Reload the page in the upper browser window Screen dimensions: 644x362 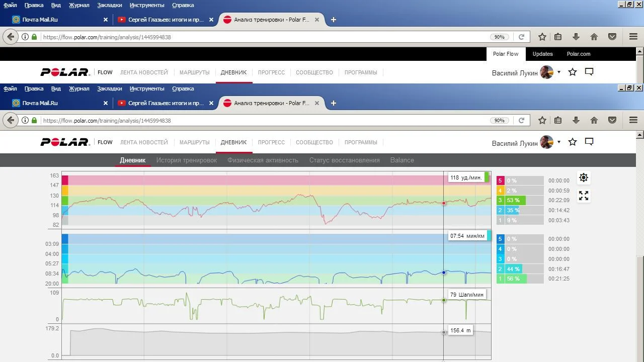pyautogui.click(x=521, y=37)
